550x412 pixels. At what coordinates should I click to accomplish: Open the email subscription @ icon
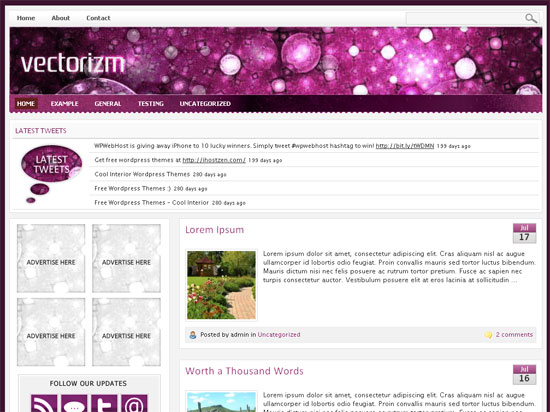point(134,403)
